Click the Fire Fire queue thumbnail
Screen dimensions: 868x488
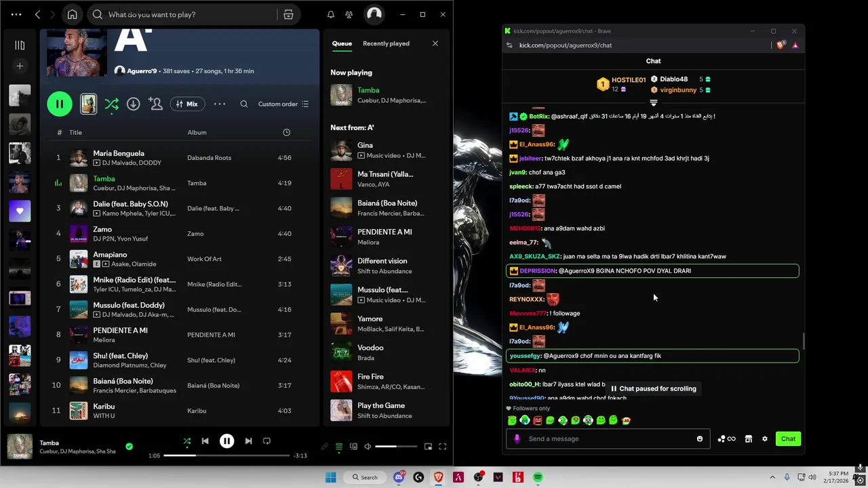tap(341, 381)
